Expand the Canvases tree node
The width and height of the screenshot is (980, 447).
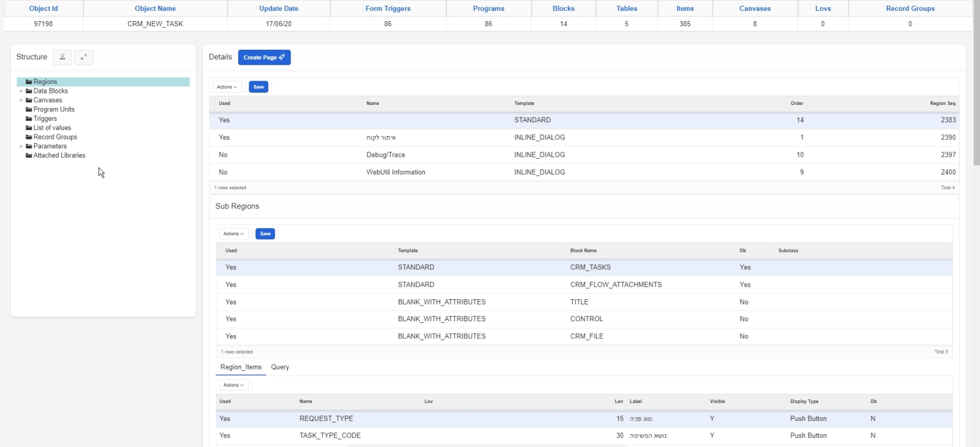point(21,100)
